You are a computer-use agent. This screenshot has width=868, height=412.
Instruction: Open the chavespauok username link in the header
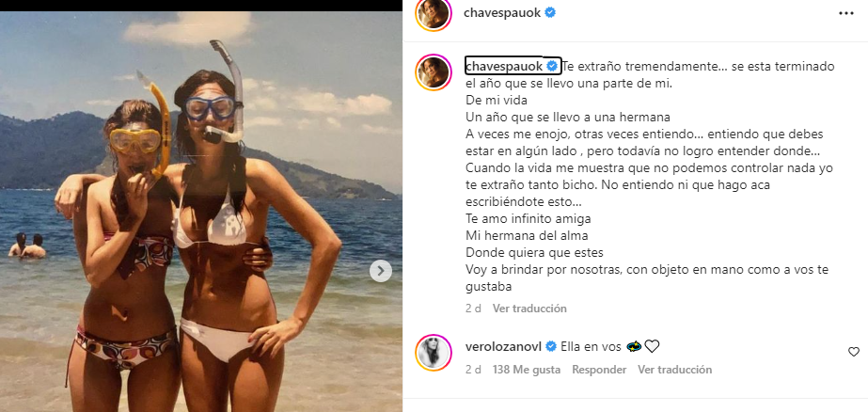(502, 13)
